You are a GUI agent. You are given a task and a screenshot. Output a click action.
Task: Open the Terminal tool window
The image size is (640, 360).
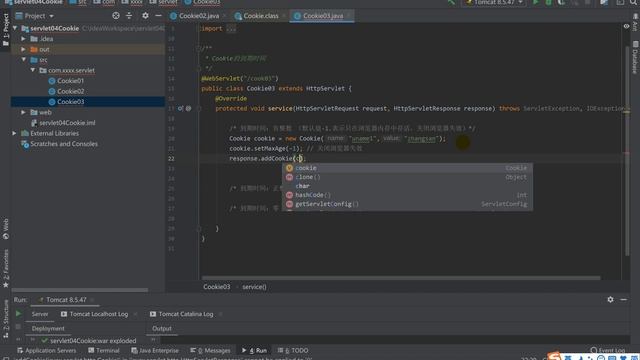tap(104, 350)
